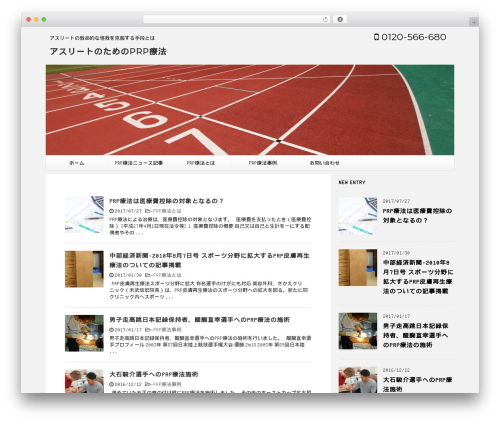Click thumbnail of the 医療費控除 article in main list
Image resolution: width=500 pixels, height=423 pixels.
click(x=84, y=214)
